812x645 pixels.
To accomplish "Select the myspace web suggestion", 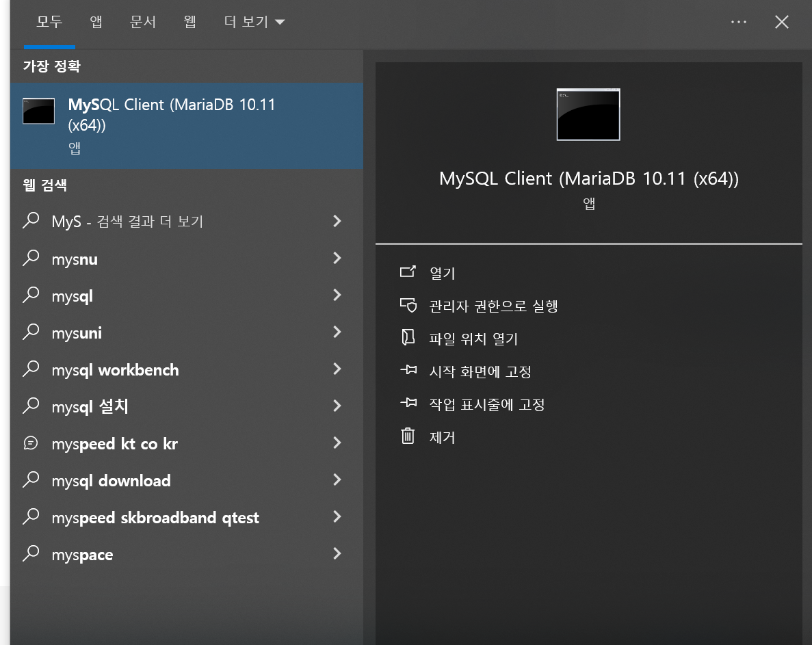I will pos(187,555).
